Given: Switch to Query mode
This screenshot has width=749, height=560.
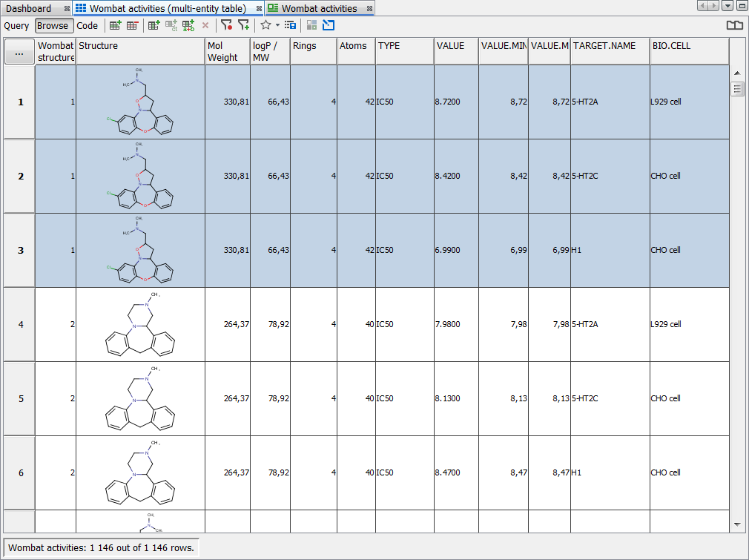Looking at the screenshot, I should pyautogui.click(x=16, y=24).
